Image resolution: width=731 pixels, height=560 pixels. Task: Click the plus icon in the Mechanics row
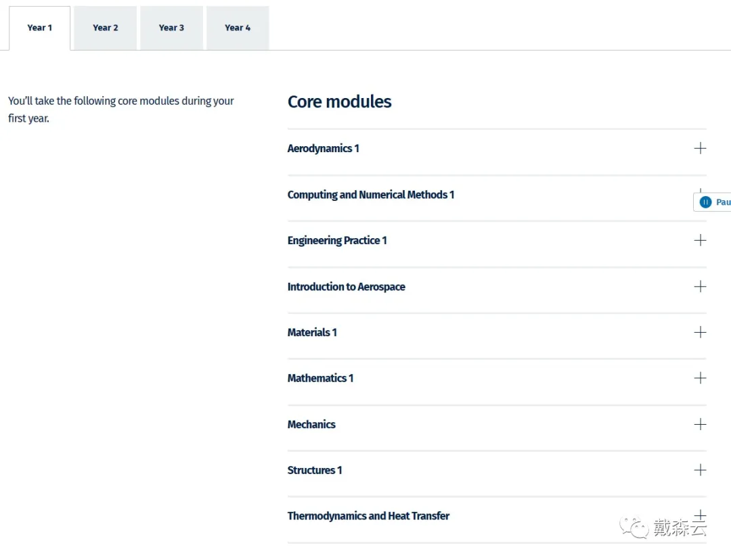click(700, 424)
